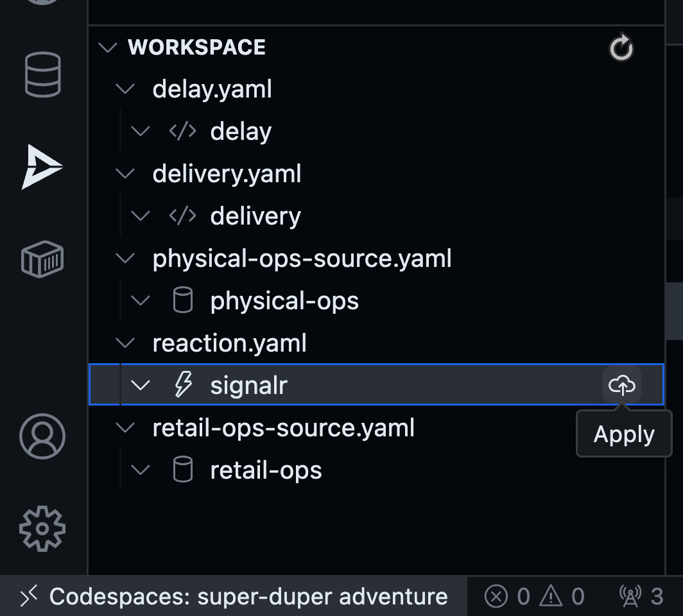The width and height of the screenshot is (683, 616).
Task: Select the retail-ops source entry
Action: pyautogui.click(x=265, y=469)
